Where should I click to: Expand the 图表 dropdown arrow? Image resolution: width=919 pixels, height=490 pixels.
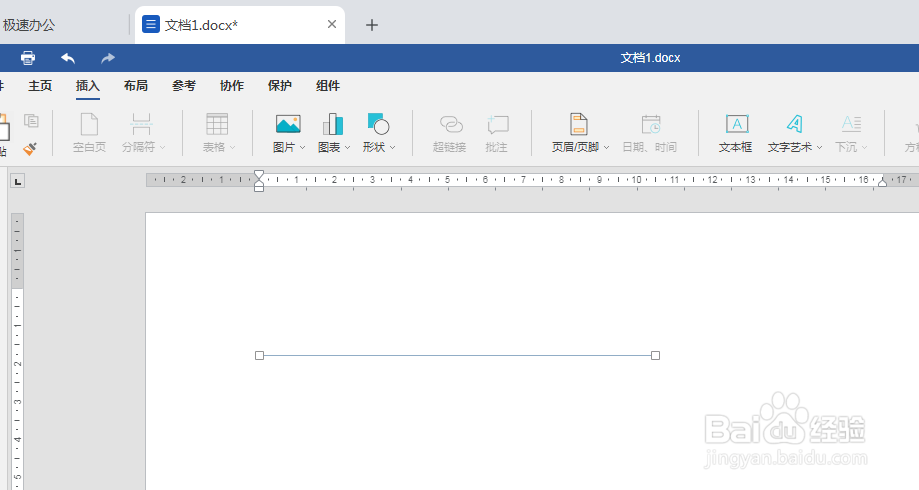point(348,148)
